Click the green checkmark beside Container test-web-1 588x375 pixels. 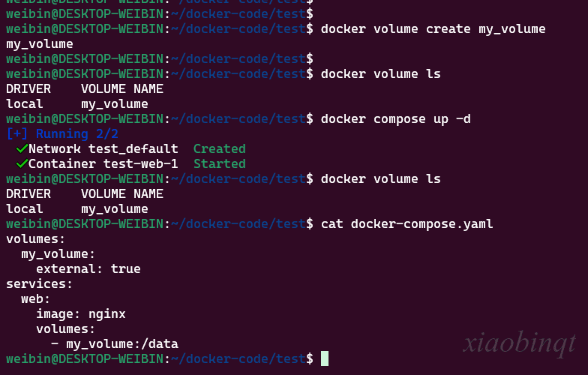coord(21,164)
